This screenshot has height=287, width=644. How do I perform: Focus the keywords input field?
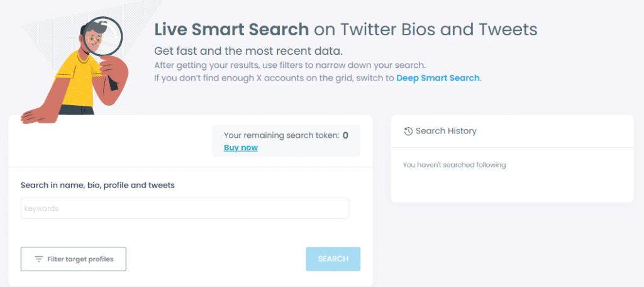184,208
